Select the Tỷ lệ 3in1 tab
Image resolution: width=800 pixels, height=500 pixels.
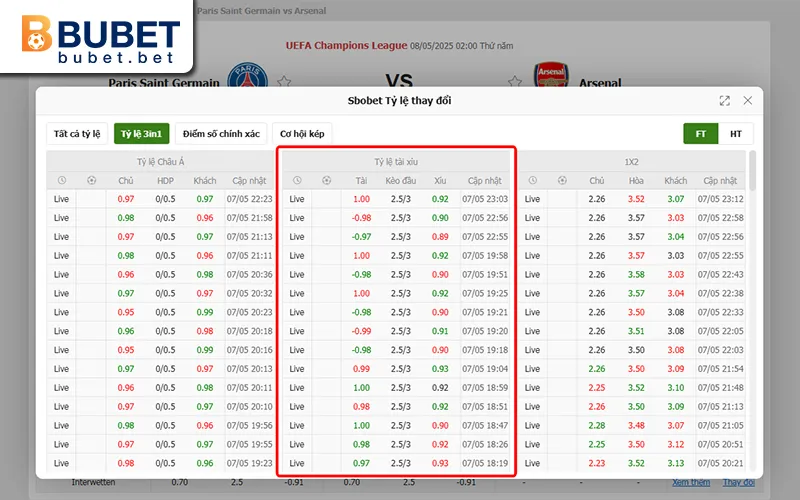(141, 134)
